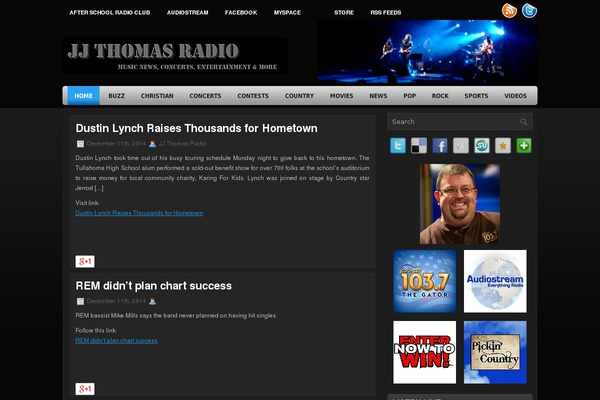Open the Christian category
This screenshot has height=400, width=600.
[x=157, y=96]
